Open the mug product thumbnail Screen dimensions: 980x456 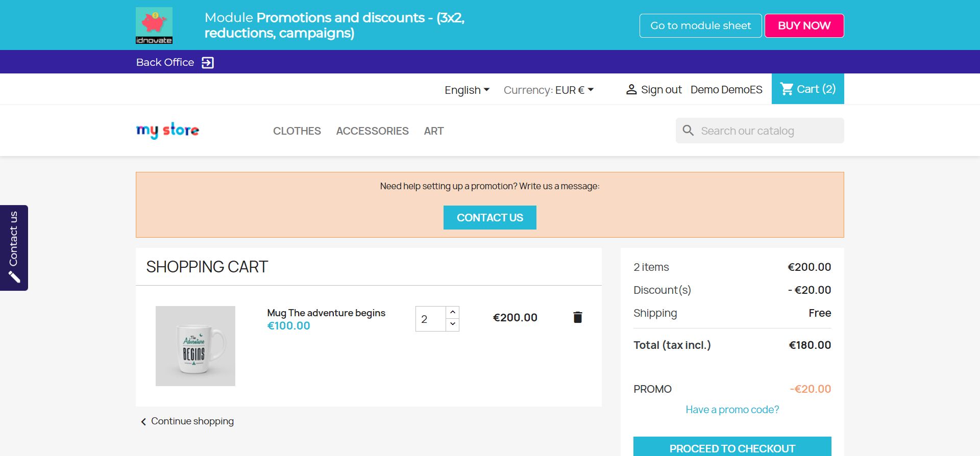[x=195, y=346]
